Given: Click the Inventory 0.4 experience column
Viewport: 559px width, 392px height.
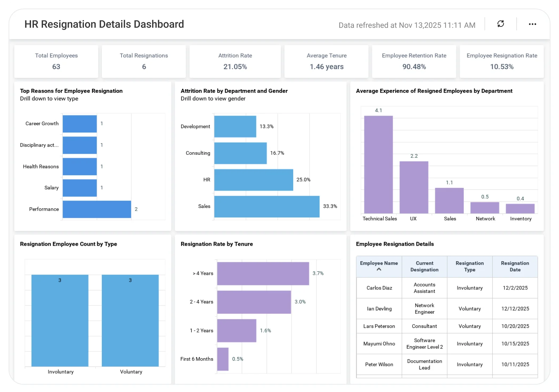Looking at the screenshot, I should point(520,209).
